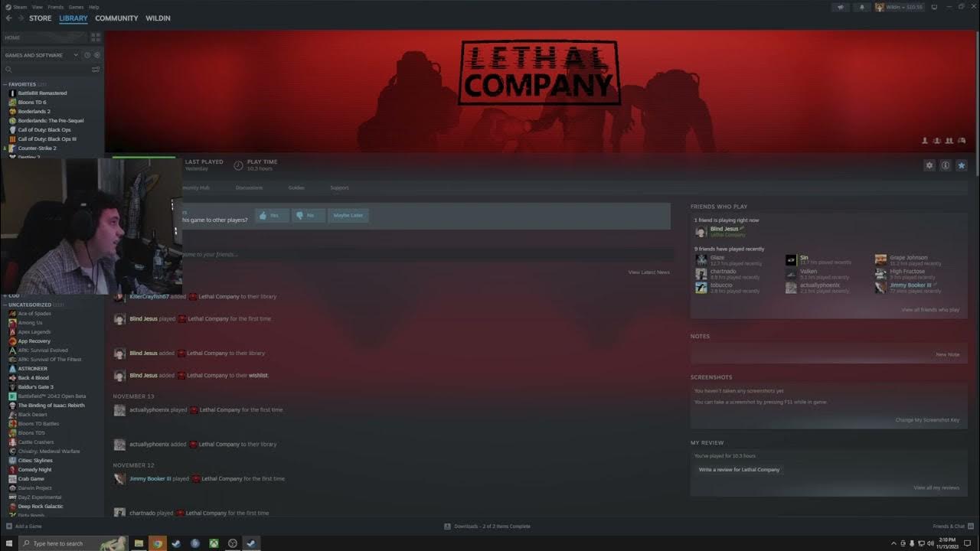Toggle collections grid view icon
Viewport: 980px width, 551px height.
tap(96, 37)
